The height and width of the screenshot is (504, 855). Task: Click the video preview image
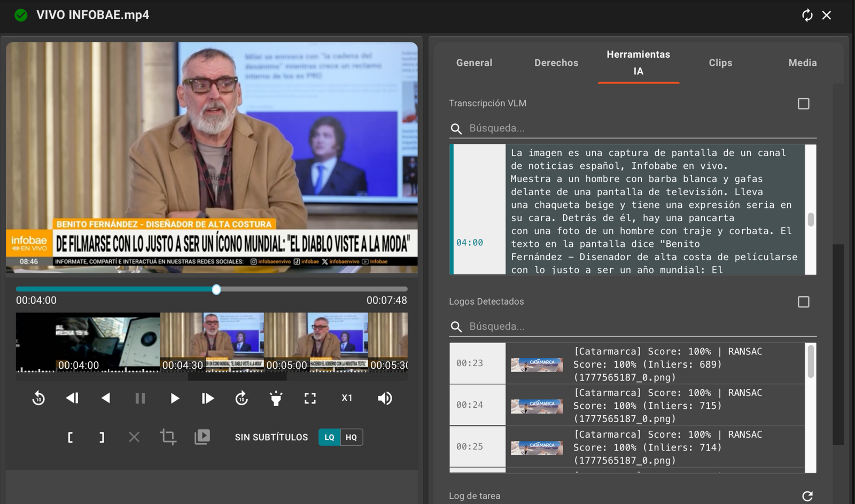pos(212,158)
